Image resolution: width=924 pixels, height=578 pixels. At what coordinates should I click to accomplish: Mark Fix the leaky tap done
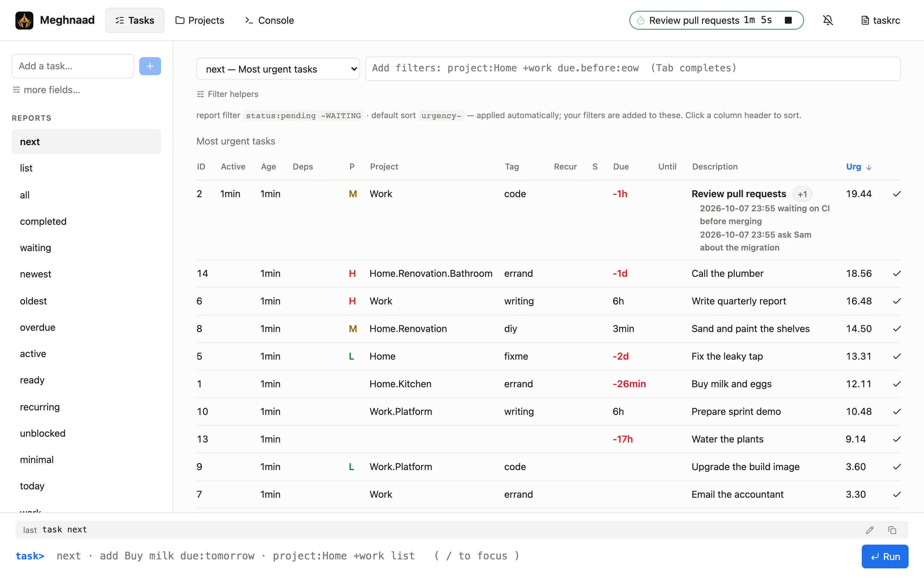(x=897, y=356)
